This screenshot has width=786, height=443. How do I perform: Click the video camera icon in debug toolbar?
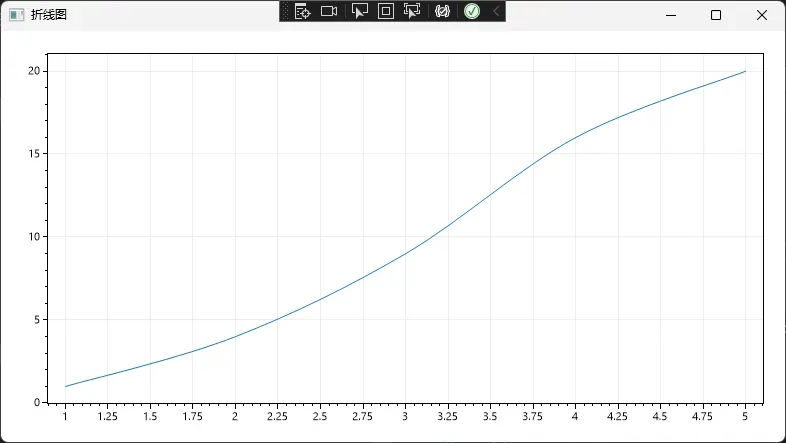329,11
